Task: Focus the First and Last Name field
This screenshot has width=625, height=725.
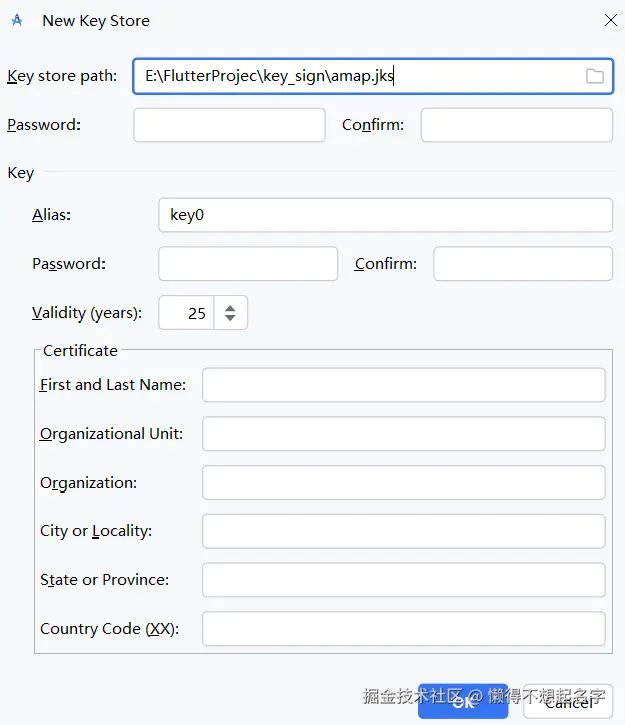Action: [403, 385]
